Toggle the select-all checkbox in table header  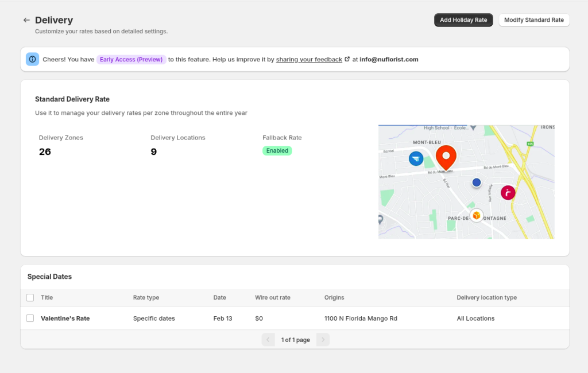point(30,297)
